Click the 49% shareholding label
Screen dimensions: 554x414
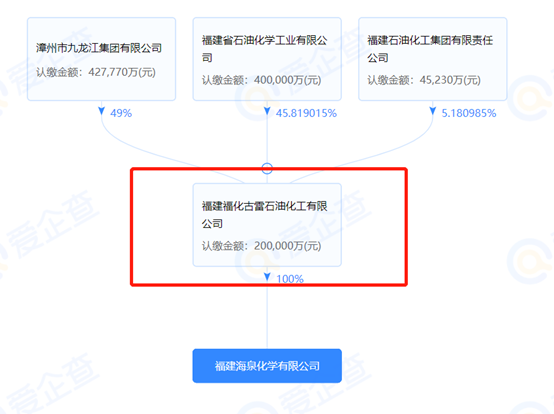121,113
